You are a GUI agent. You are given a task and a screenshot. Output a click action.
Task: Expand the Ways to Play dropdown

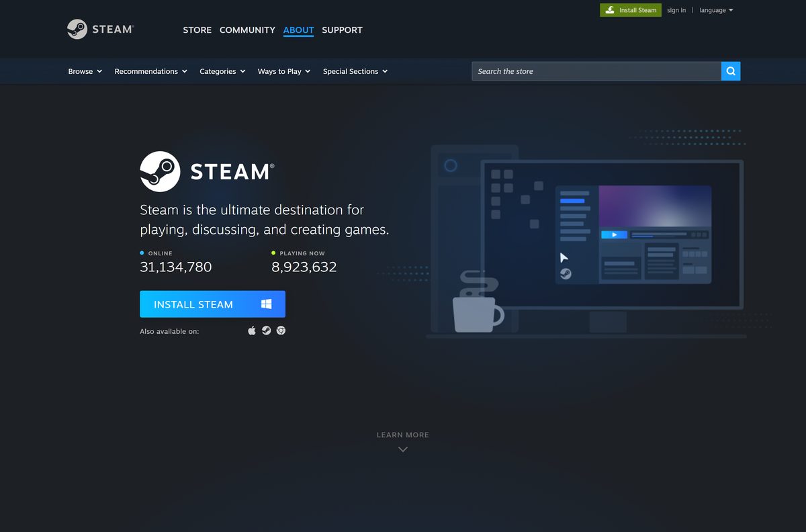click(x=284, y=71)
